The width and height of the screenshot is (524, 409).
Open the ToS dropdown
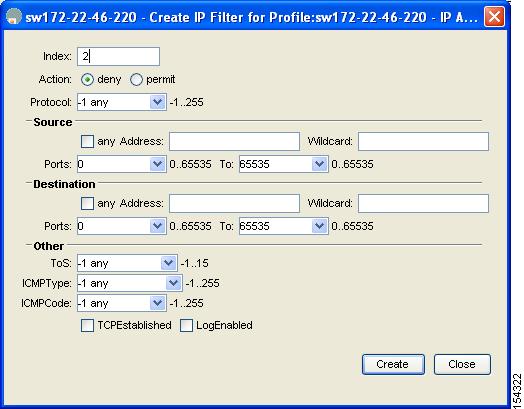pos(169,263)
